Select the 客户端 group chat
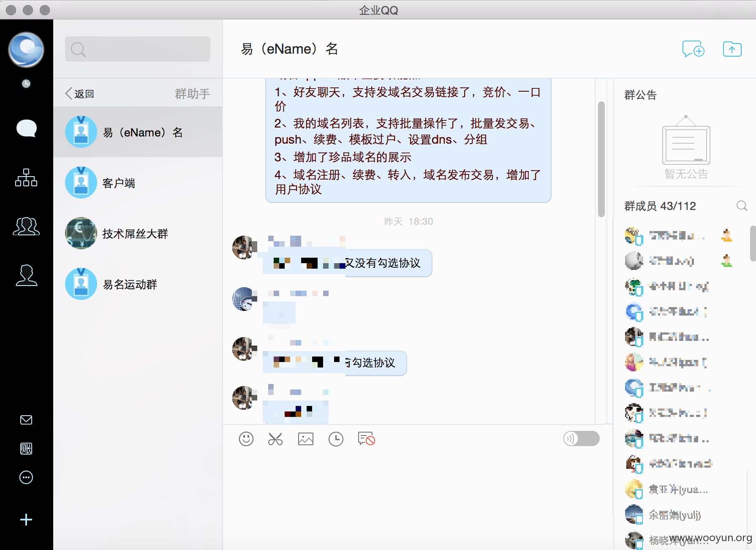Viewport: 756px width, 550px height. pos(138,183)
